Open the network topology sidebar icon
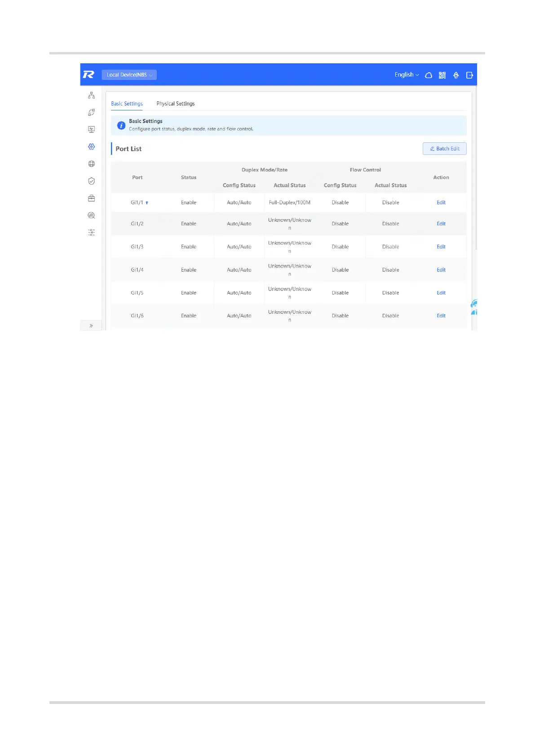The image size is (535, 756). 92,95
